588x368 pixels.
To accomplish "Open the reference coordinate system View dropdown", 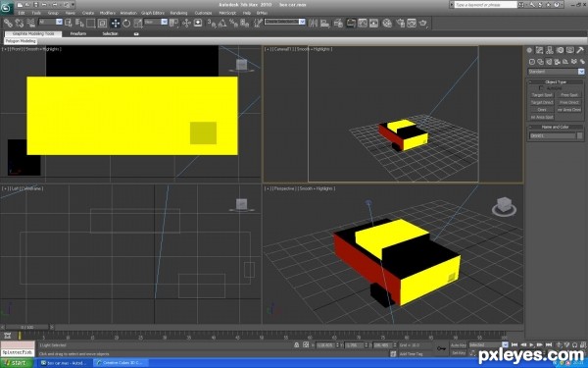I will click(156, 23).
